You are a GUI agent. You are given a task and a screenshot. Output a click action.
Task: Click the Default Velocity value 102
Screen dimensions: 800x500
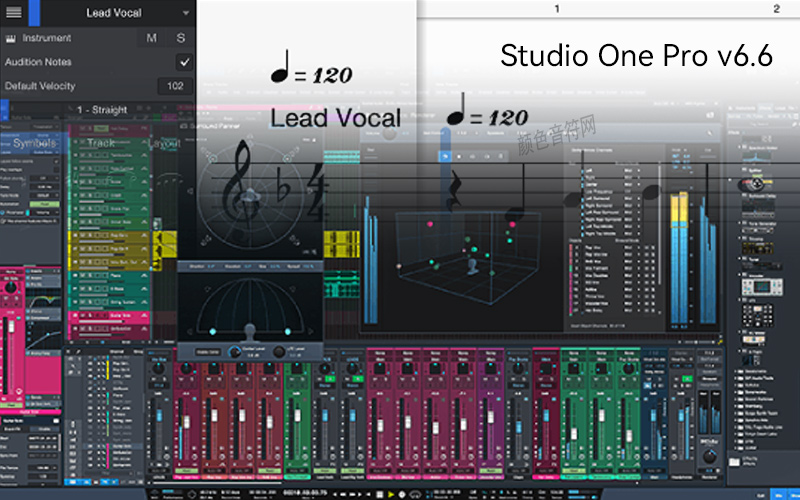pos(175,86)
